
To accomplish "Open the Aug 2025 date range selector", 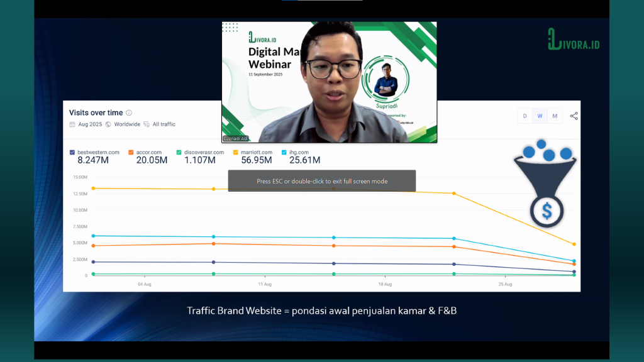I will 91,124.
